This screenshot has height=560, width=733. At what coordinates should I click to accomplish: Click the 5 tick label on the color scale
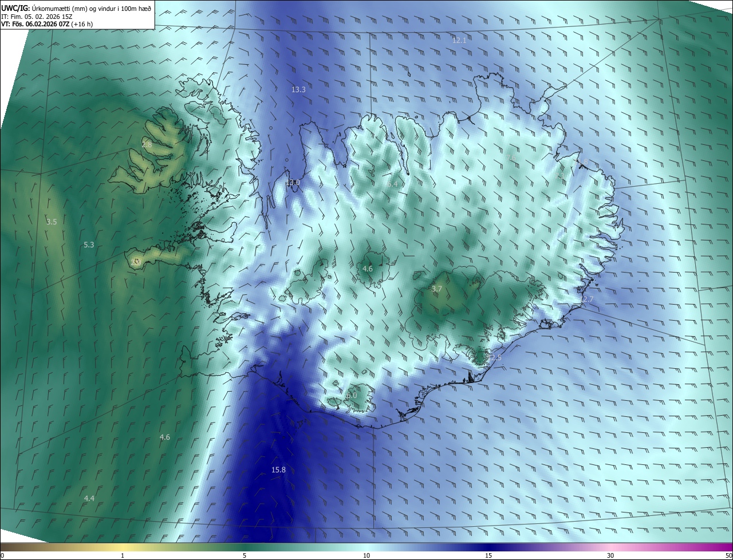245,556
